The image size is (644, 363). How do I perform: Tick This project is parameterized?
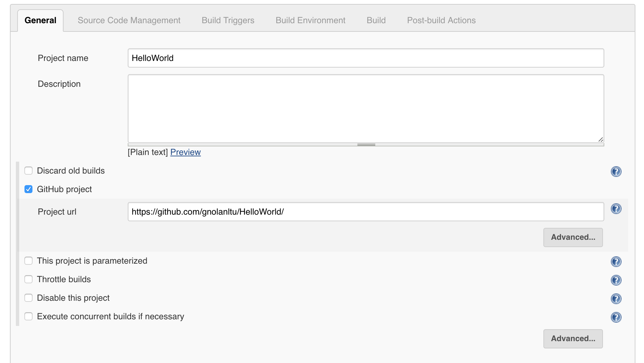point(28,261)
